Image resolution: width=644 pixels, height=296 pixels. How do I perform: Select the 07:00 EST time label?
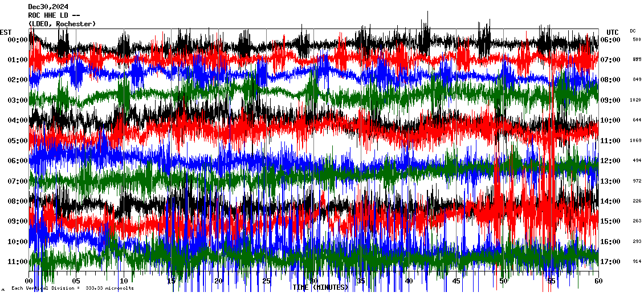point(17,181)
